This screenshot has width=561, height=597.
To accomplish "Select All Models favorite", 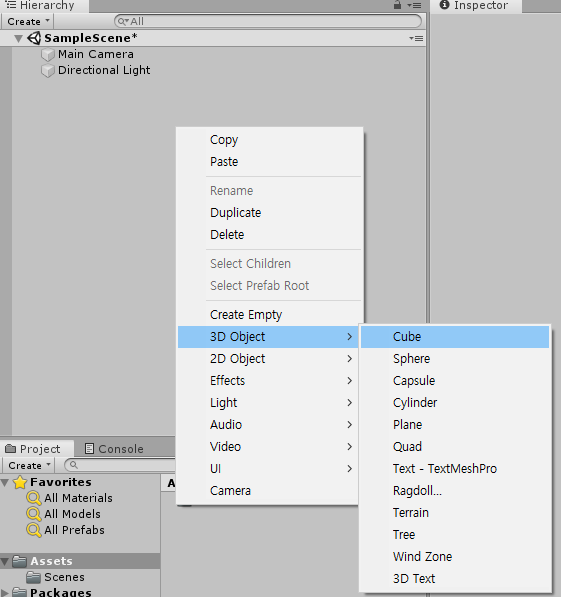I will tap(72, 514).
